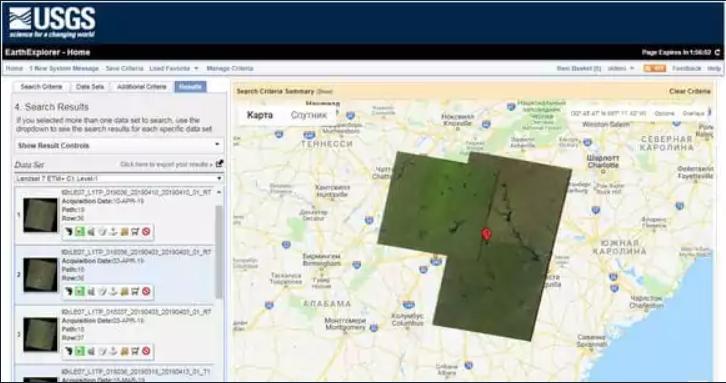Viewport: 726px width, 383px height.
Task: Open download options for result 3
Action: pos(113,351)
